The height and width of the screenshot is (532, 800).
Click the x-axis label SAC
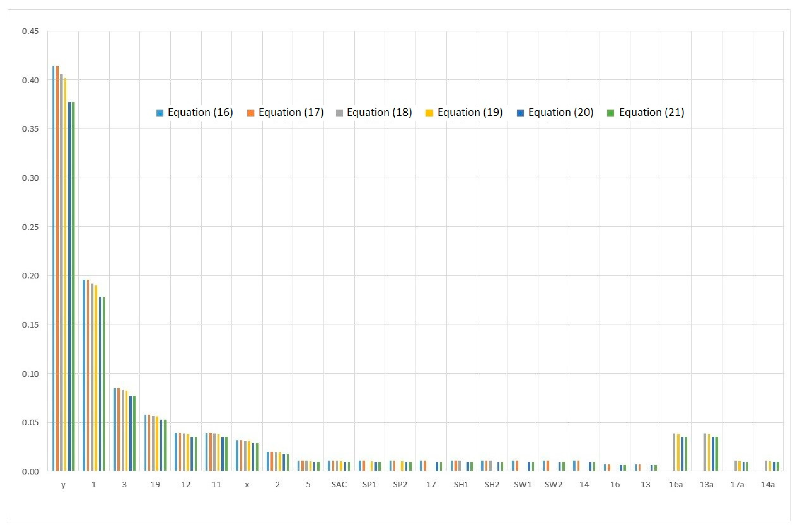click(339, 484)
